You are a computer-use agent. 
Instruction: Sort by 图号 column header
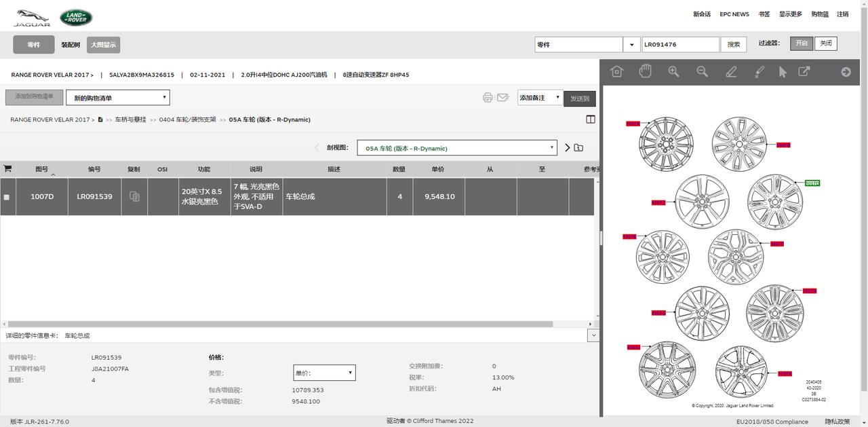(42, 169)
